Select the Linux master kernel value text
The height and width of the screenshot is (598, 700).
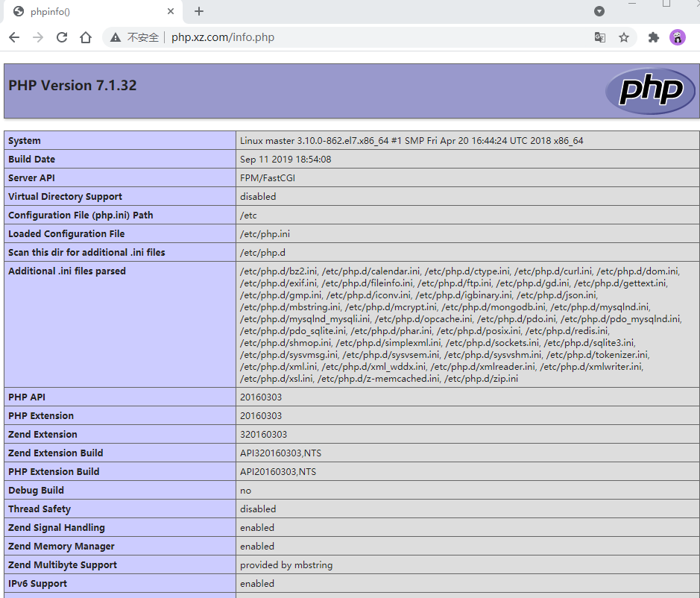click(x=412, y=141)
